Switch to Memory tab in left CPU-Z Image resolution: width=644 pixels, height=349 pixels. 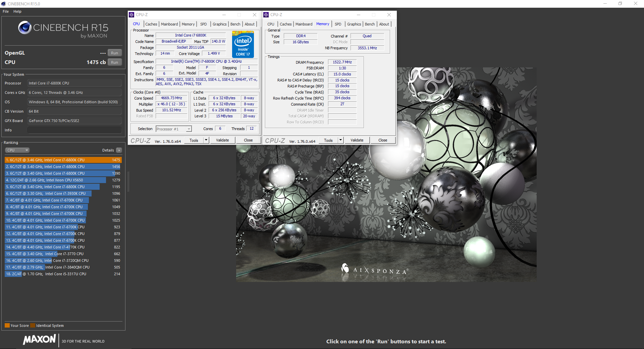(x=188, y=24)
